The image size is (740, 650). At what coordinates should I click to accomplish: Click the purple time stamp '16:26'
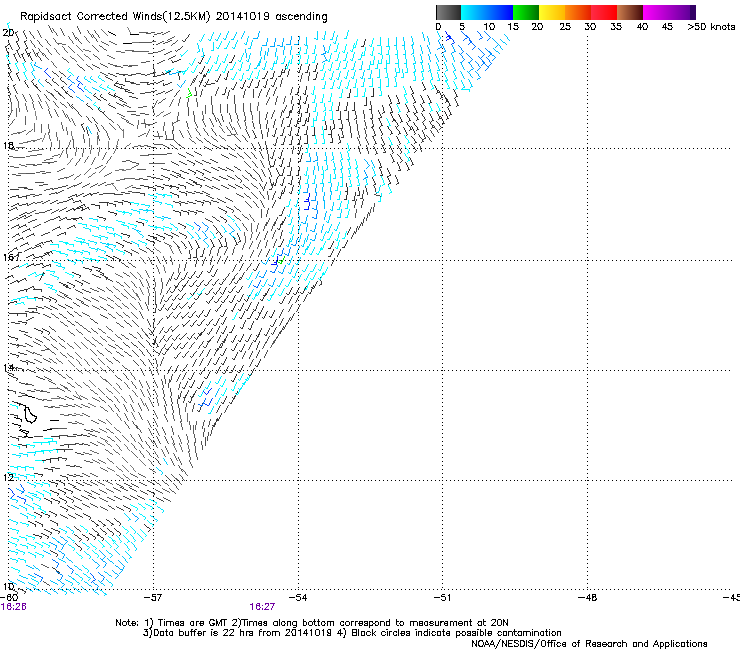[13, 607]
